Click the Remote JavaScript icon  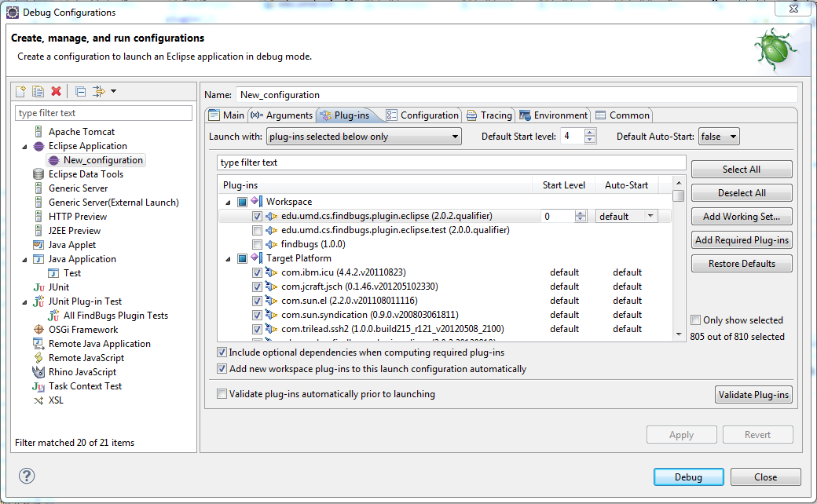(x=38, y=358)
